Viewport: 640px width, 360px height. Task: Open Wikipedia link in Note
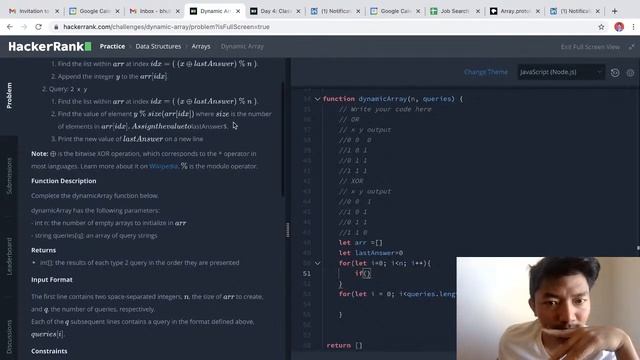[x=163, y=166]
